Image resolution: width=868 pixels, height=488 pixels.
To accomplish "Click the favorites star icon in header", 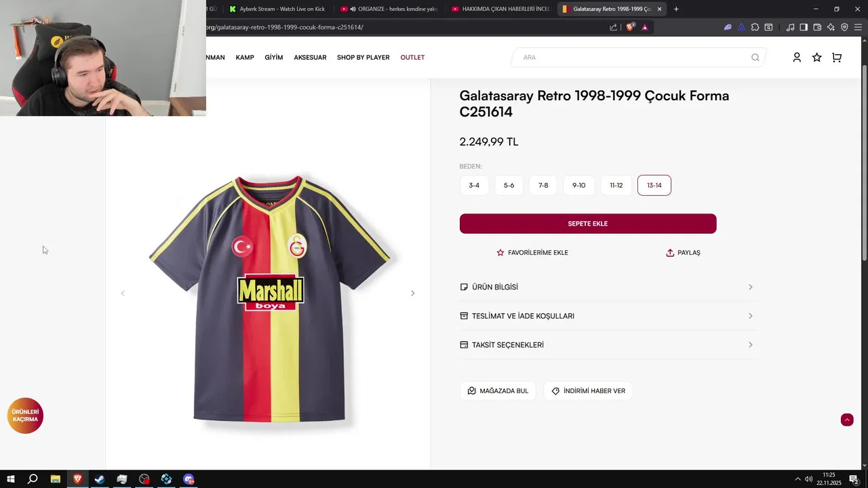I will [x=816, y=58].
